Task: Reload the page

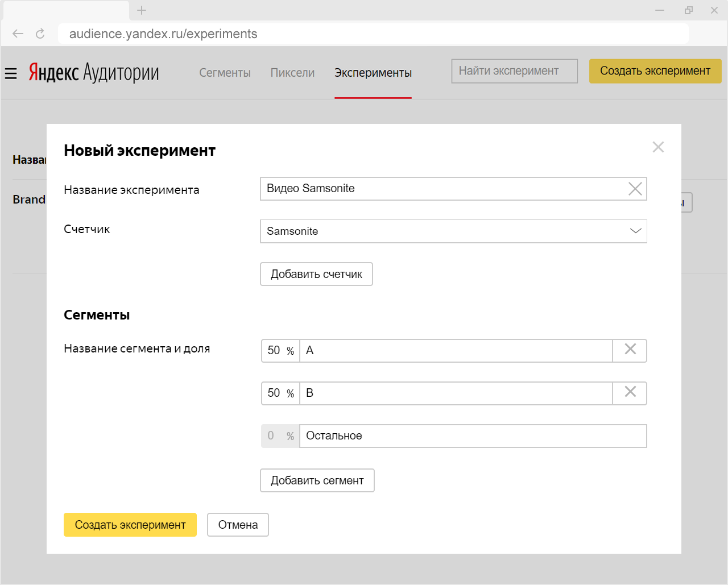Action: point(40,34)
